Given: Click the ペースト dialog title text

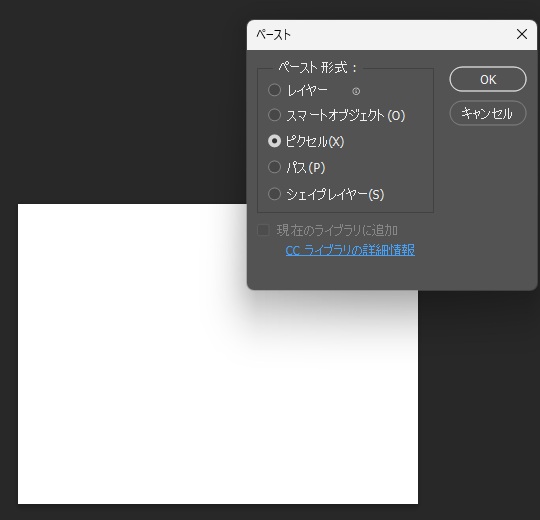Looking at the screenshot, I should click(x=273, y=35).
